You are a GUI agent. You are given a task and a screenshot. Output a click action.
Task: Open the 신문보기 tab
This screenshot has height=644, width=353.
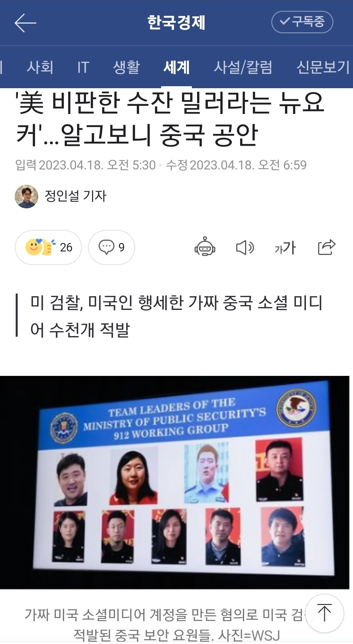323,67
